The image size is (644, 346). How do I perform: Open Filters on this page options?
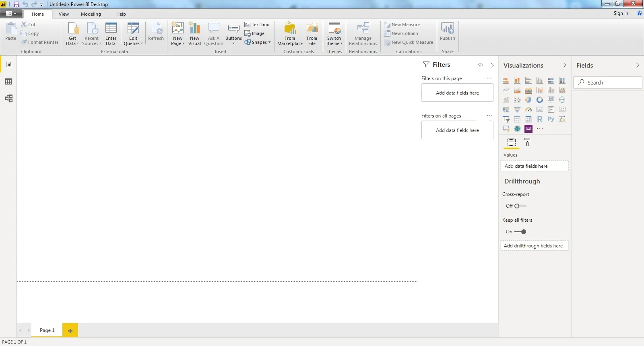(489, 78)
